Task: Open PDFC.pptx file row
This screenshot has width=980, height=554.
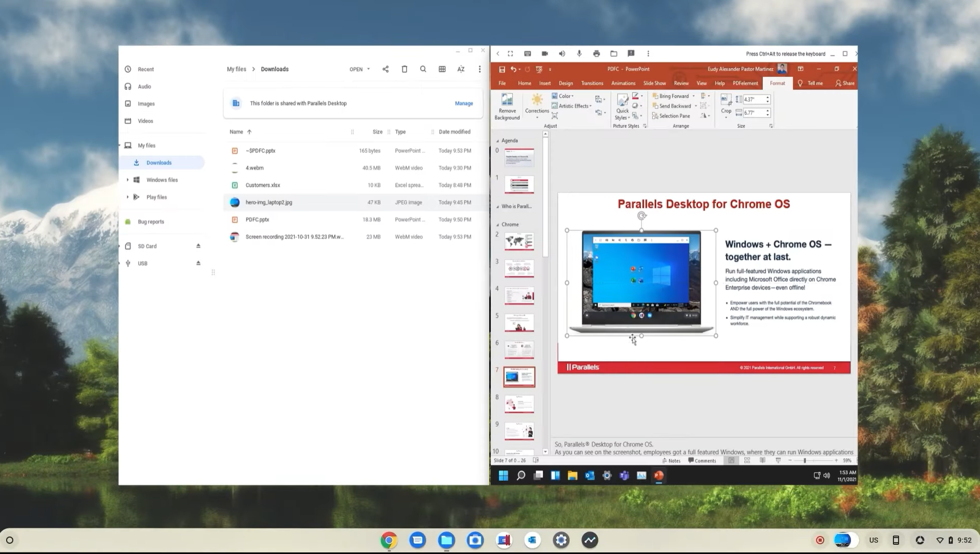Action: click(x=356, y=219)
